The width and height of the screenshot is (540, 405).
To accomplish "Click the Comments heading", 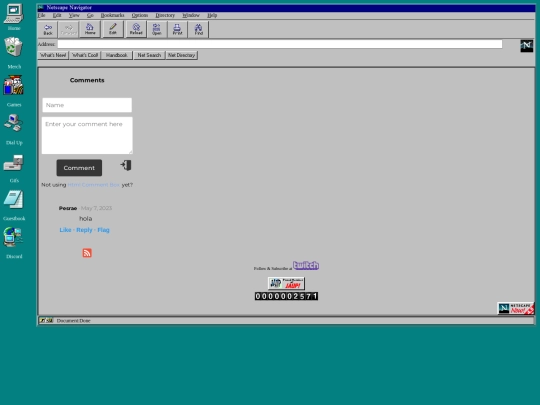I will 87,80.
